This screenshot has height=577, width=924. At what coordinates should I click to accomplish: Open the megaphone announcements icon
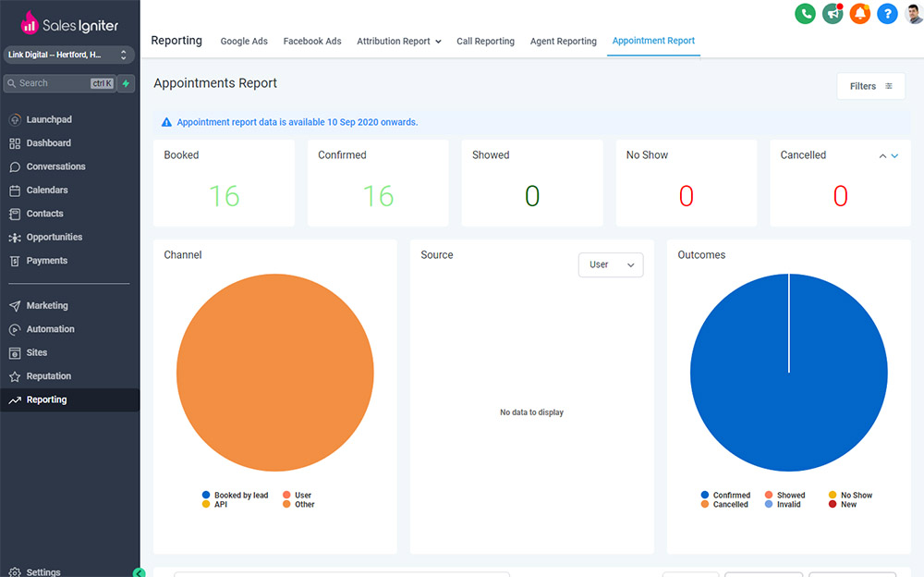[833, 14]
